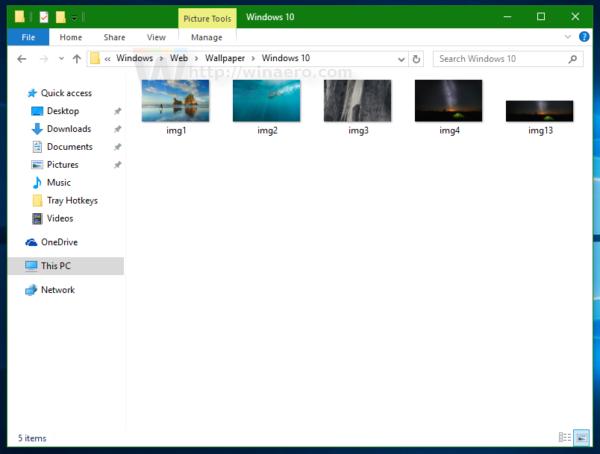Expand chevron after Wallpaper in address bar
Viewport: 600px width, 454px height.
pyautogui.click(x=253, y=59)
